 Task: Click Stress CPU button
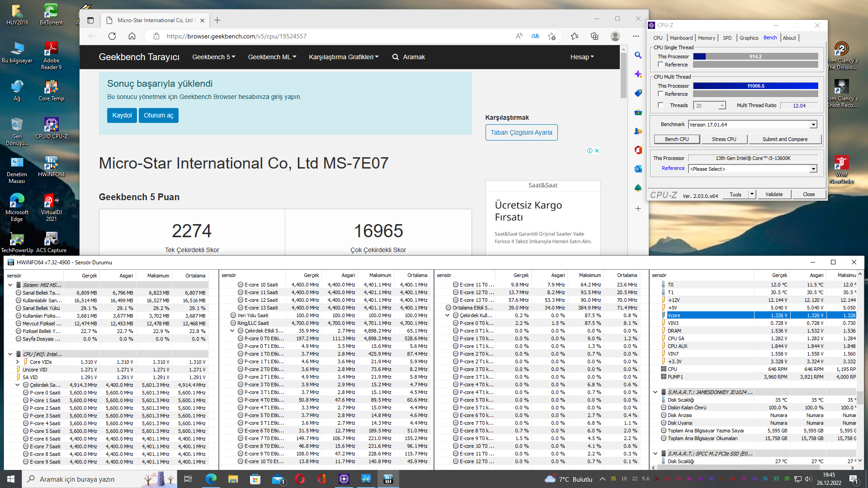[724, 139]
